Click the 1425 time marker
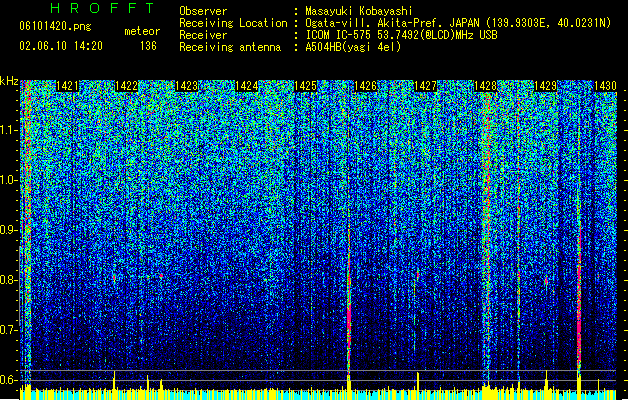629x400 pixels. [x=306, y=86]
